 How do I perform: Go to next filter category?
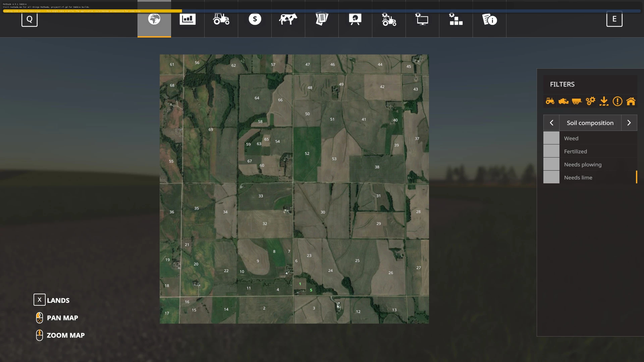point(629,123)
